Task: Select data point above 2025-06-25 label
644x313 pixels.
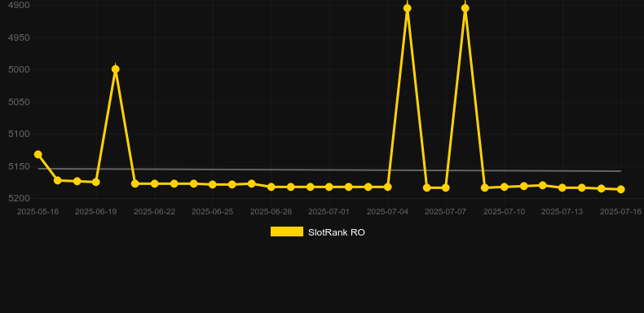Action: 212,184
